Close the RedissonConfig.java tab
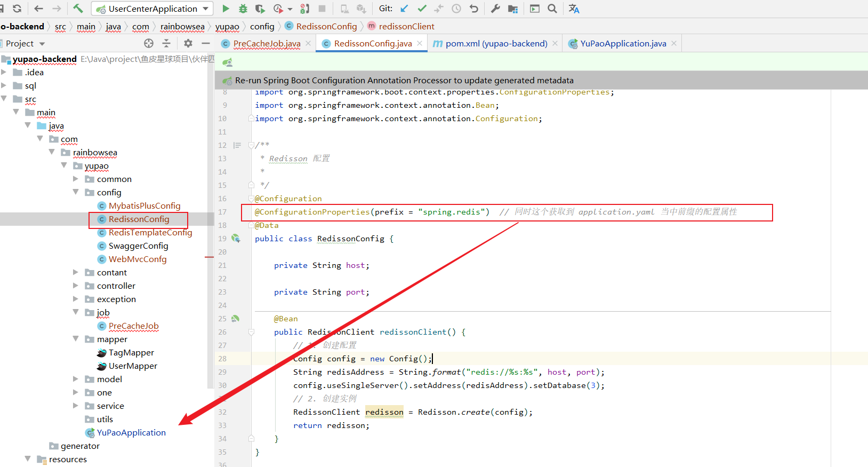868x467 pixels. [420, 43]
